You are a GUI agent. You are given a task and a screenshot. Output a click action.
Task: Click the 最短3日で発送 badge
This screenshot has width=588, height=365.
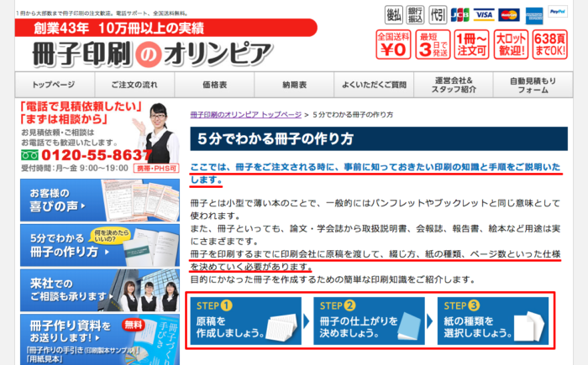pyautogui.click(x=433, y=44)
